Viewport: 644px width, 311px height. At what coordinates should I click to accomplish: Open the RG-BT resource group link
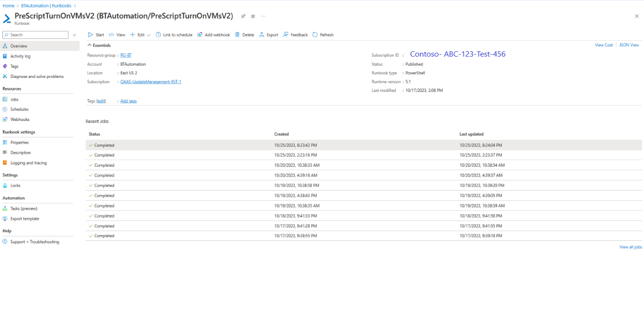pos(126,55)
